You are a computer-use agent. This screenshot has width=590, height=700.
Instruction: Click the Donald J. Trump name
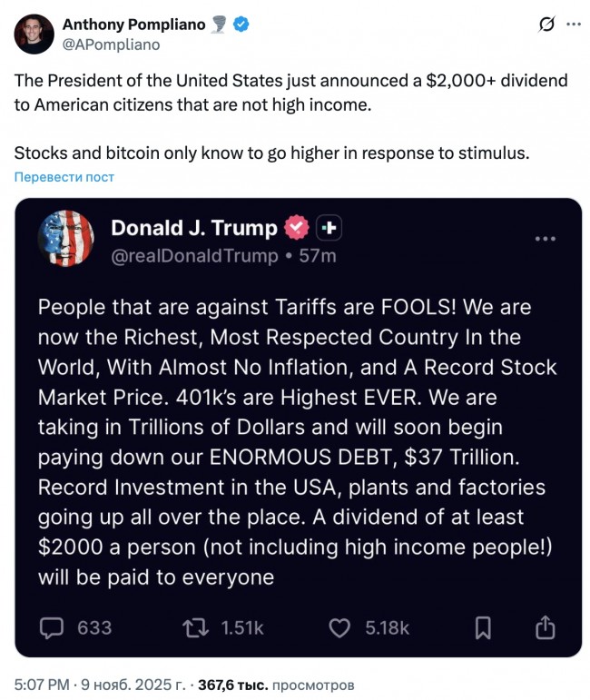pyautogui.click(x=193, y=227)
